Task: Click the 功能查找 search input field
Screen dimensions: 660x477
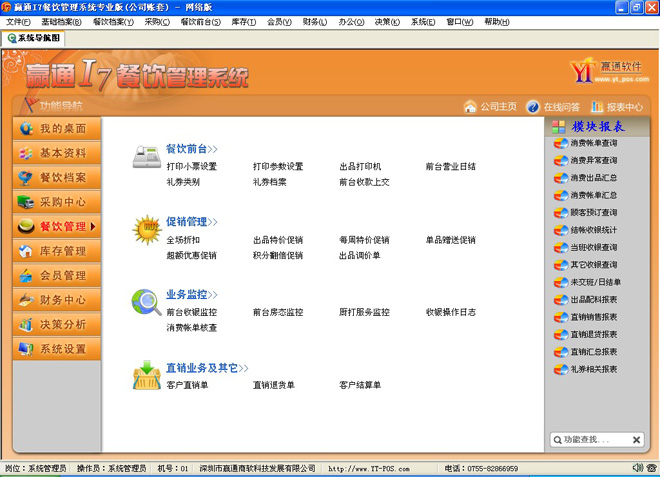Action: [595, 440]
